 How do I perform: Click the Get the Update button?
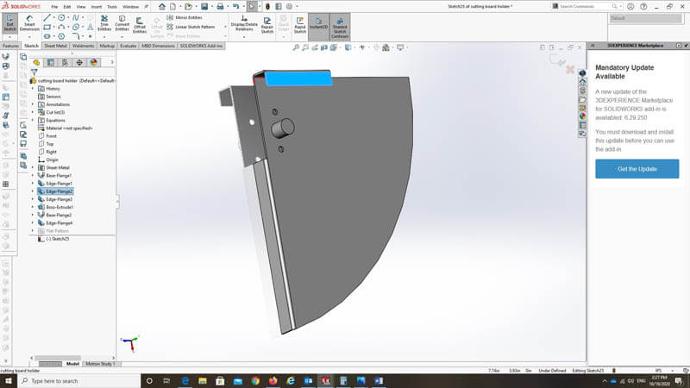637,169
